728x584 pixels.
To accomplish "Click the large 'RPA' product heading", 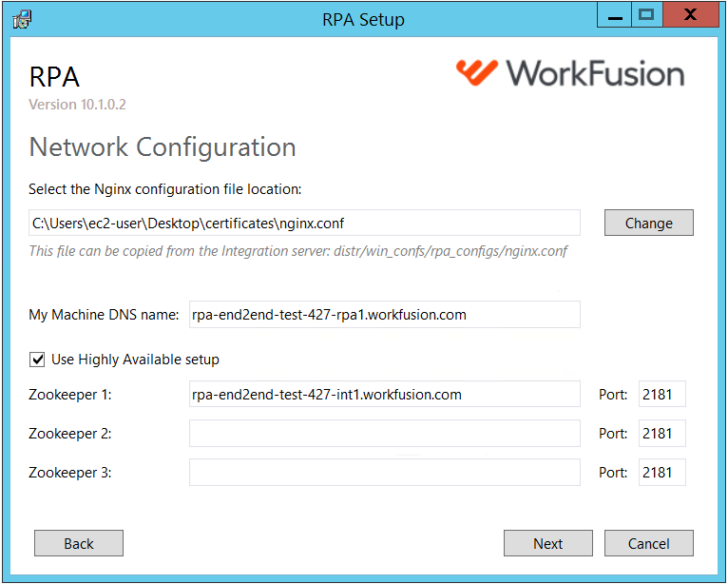I will pyautogui.click(x=54, y=77).
